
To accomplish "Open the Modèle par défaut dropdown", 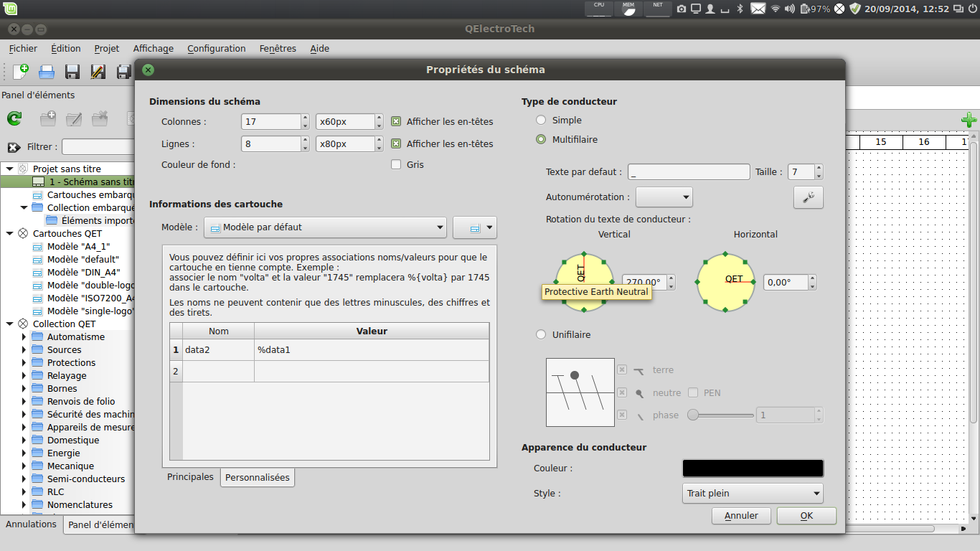I will (x=325, y=227).
